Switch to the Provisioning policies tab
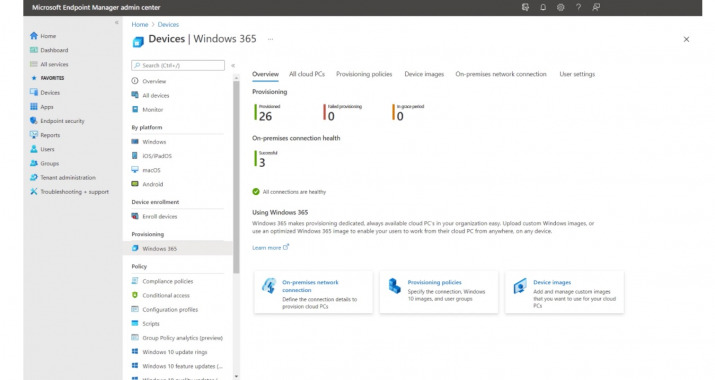Screen dimensions: 715x380 click(x=364, y=74)
